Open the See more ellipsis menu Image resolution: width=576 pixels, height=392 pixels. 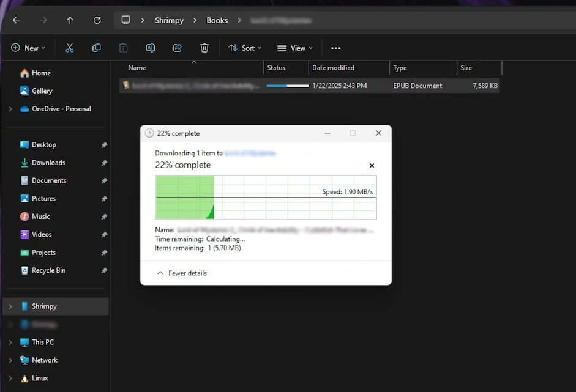(336, 48)
